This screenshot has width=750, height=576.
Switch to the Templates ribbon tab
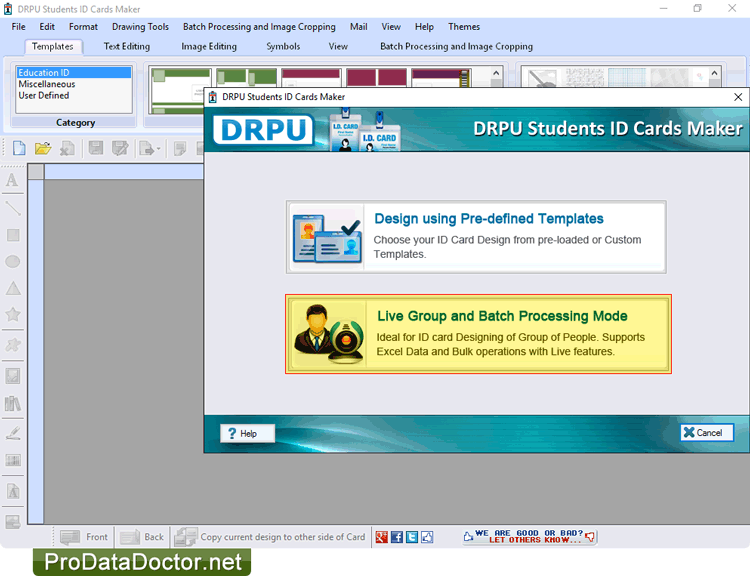point(53,46)
